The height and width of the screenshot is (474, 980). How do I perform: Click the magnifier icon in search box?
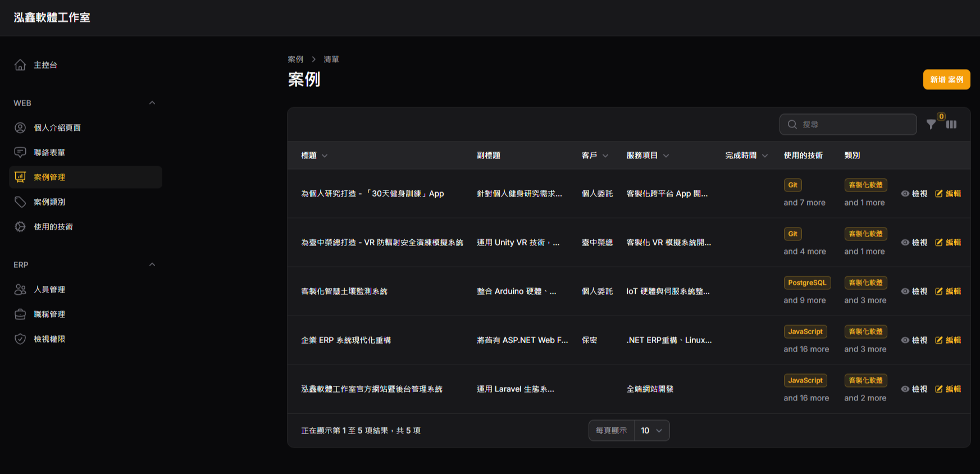792,125
